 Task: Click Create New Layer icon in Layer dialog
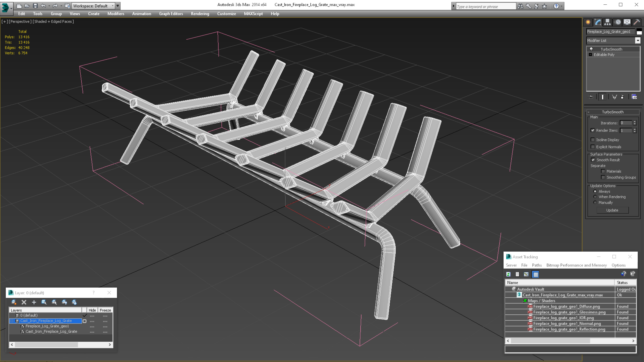[x=14, y=302]
